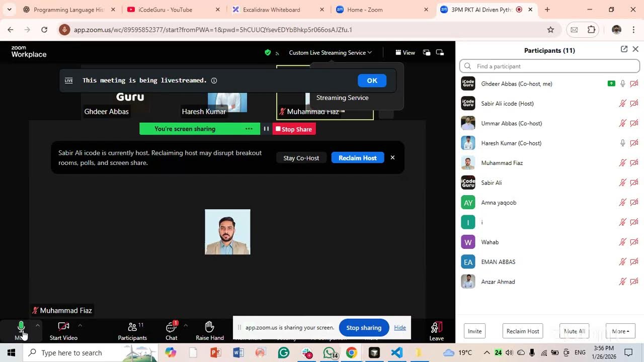Pause screen sharing with pause icon

coord(266,129)
